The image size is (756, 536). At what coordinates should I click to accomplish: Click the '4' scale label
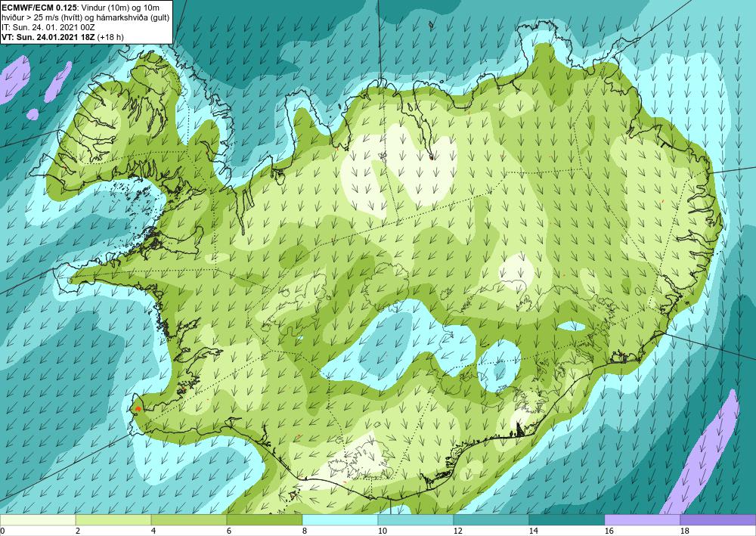click(153, 531)
